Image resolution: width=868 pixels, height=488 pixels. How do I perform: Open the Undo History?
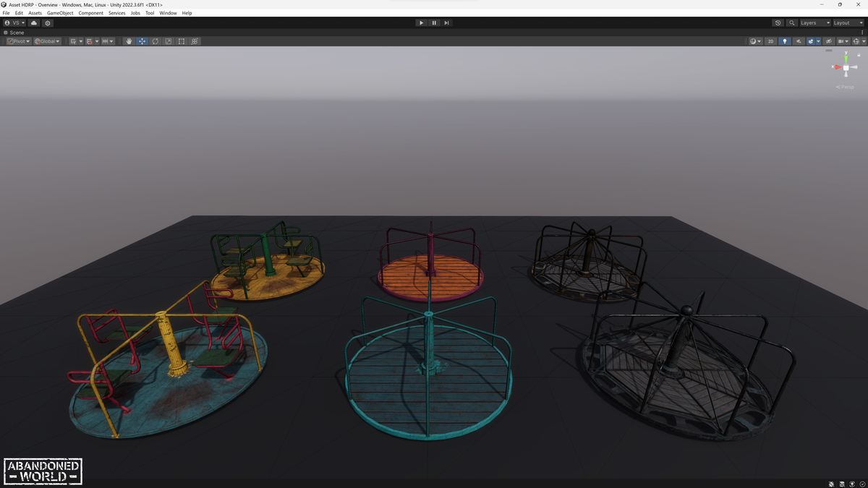(778, 23)
